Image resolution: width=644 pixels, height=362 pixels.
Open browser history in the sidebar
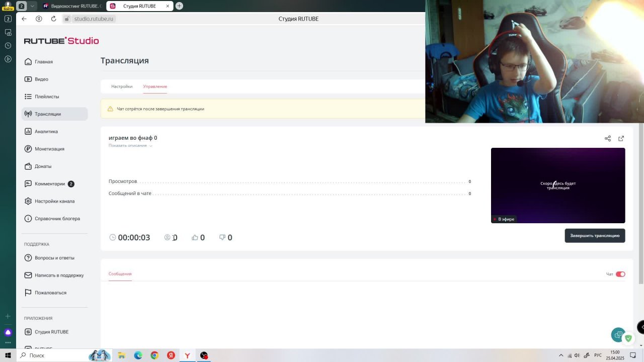(x=8, y=46)
